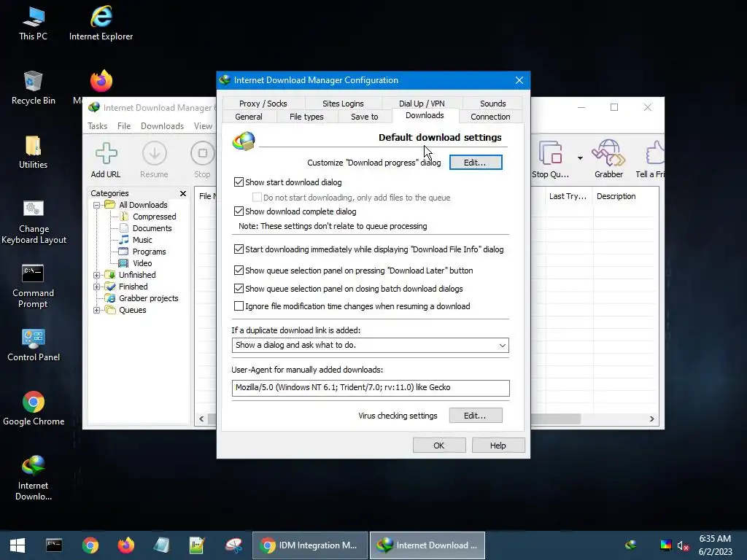Click the IDM system tray icon
This screenshot has height=560, width=747.
[x=631, y=545]
